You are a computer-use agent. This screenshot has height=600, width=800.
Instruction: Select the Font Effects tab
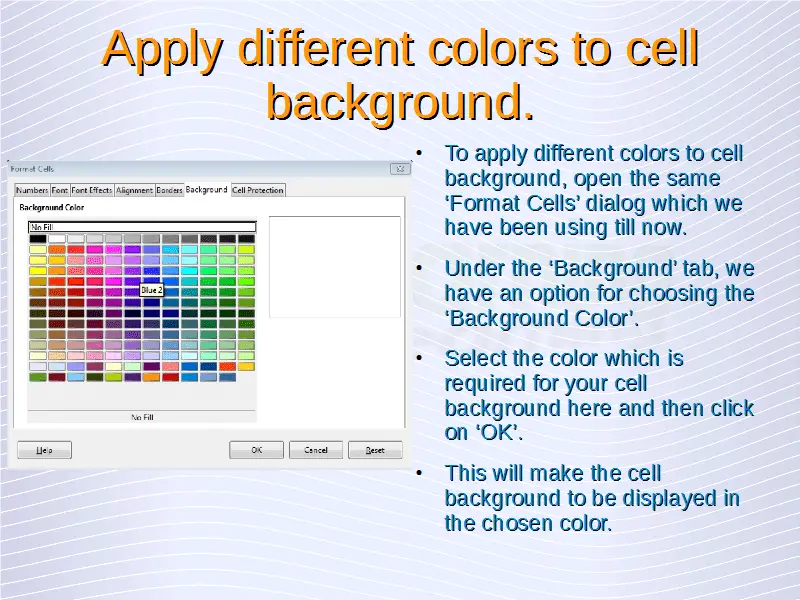(x=92, y=190)
